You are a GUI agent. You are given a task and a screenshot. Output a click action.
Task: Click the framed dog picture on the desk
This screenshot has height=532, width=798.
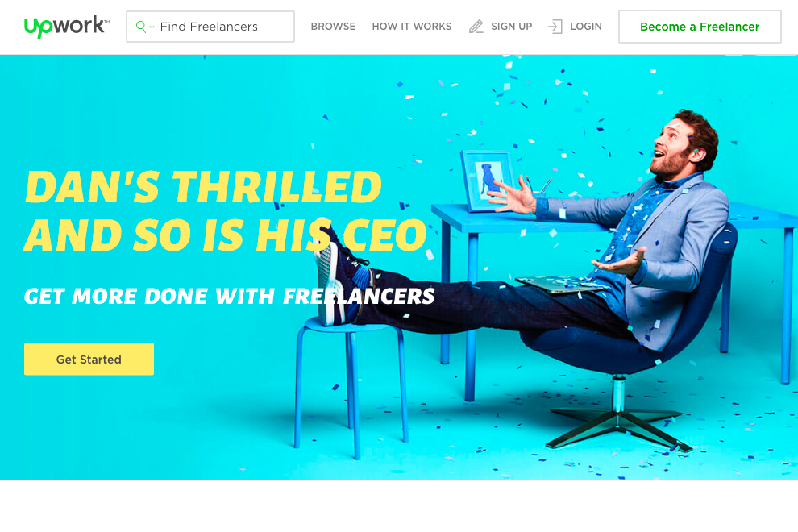488,181
